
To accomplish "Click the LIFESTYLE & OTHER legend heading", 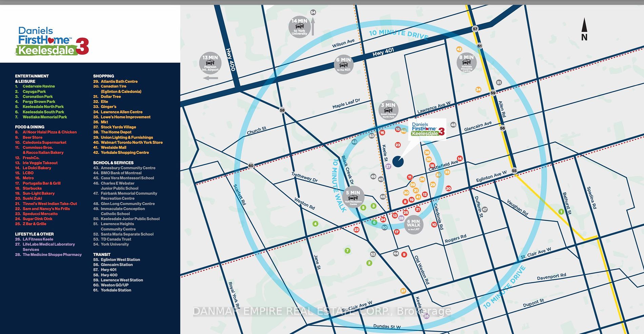I will tap(34, 234).
